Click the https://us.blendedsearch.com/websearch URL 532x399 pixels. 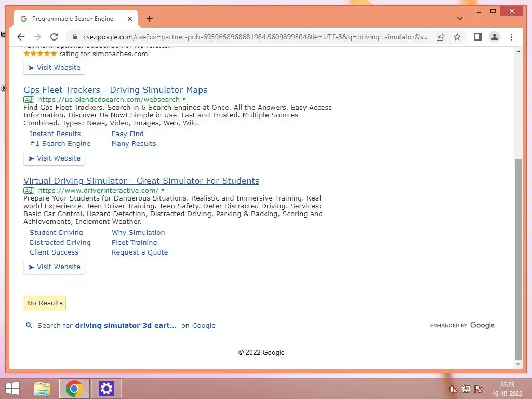click(109, 99)
